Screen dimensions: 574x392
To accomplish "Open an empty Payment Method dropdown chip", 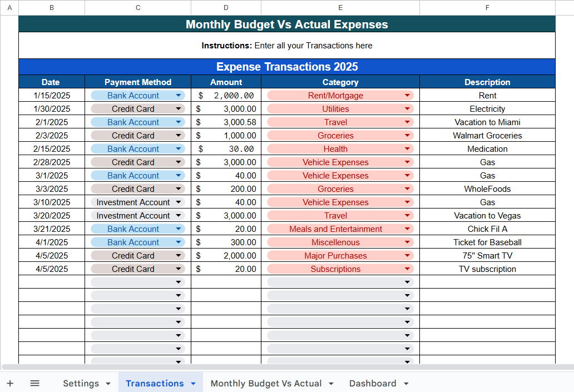I will click(x=179, y=282).
